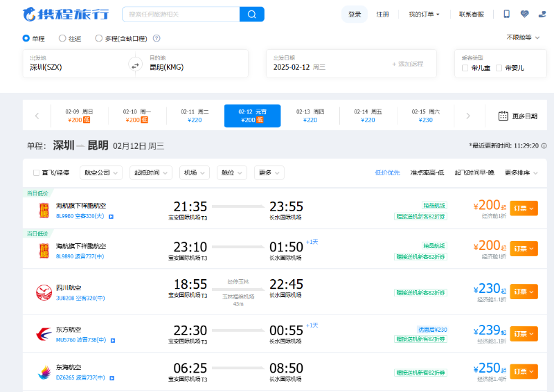Sort by 准点率高-低 link
This screenshot has height=392, width=554.
pos(427,172)
